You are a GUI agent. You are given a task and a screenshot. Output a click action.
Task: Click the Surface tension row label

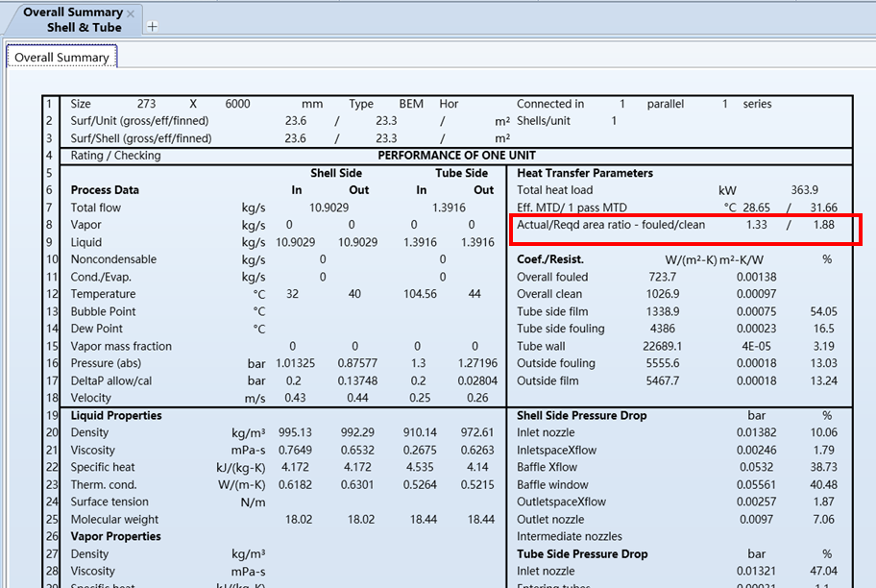coord(109,502)
